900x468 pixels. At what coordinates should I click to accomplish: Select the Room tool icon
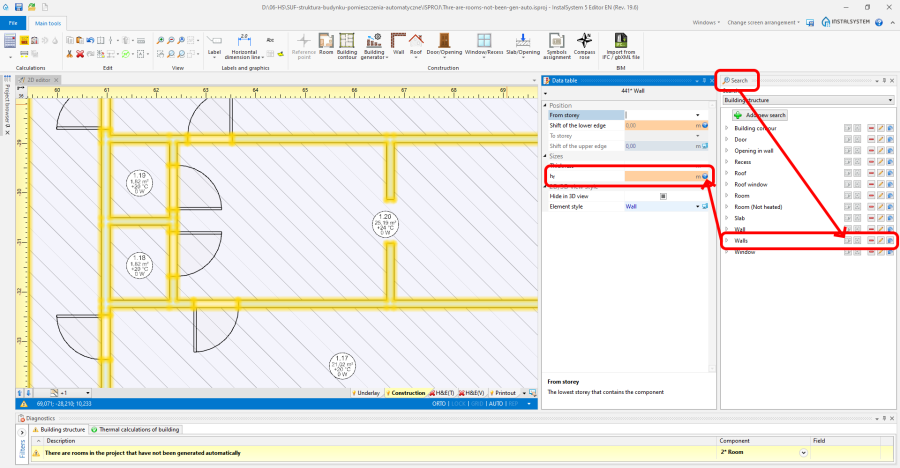pyautogui.click(x=326, y=44)
